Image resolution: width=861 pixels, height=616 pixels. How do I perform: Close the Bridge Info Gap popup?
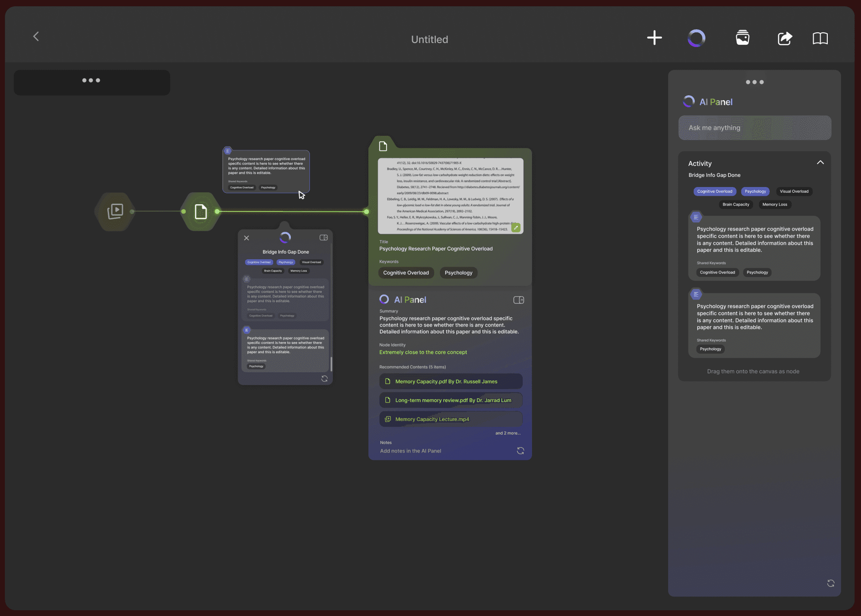click(247, 238)
